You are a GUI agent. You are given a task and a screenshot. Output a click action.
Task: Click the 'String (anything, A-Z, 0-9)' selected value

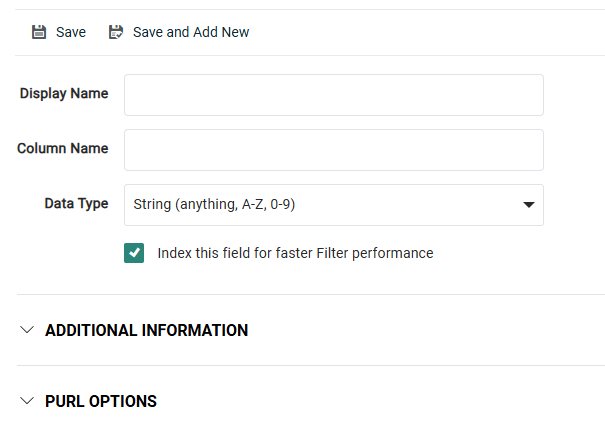(215, 205)
